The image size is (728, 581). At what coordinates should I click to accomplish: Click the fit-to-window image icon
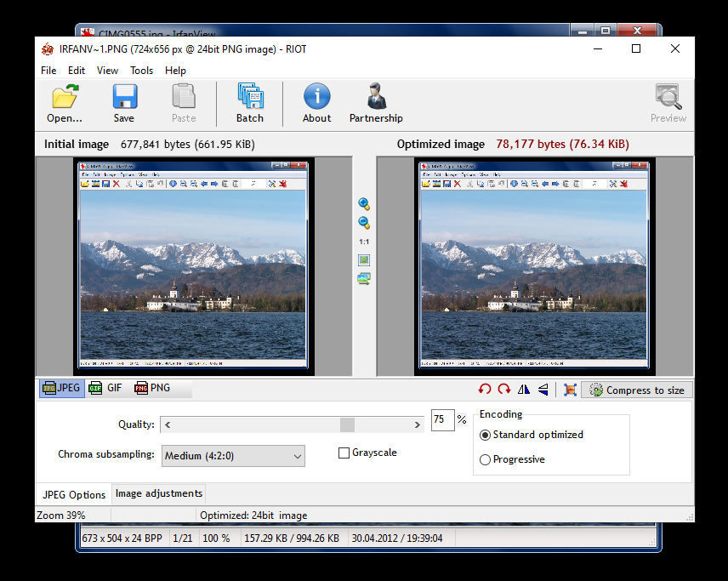point(364,260)
